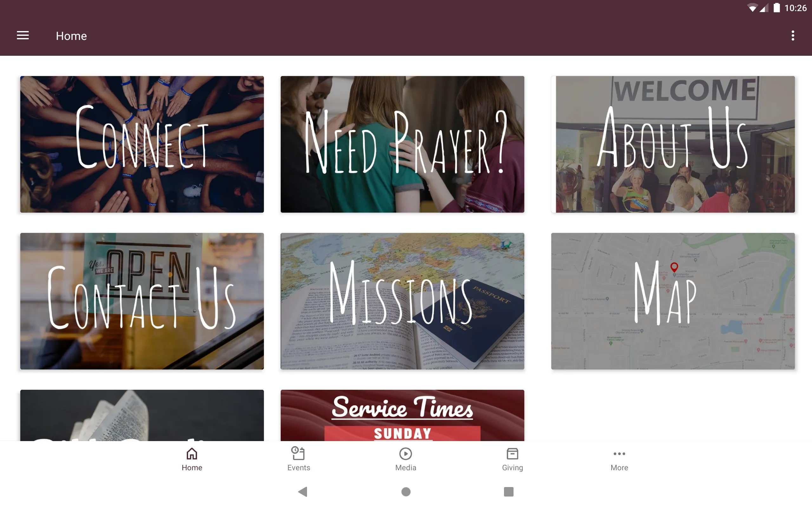
Task: Navigate to Media content
Action: point(405,459)
